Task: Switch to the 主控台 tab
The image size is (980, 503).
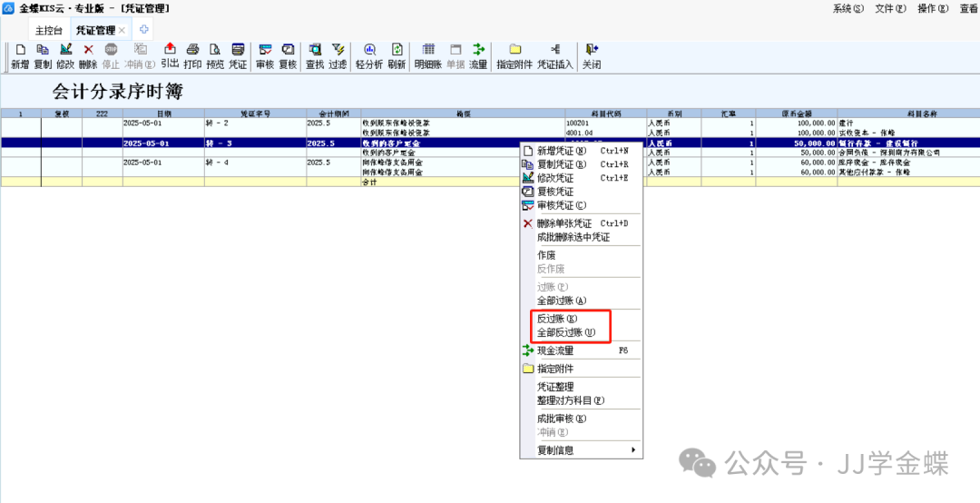Action: tap(49, 30)
